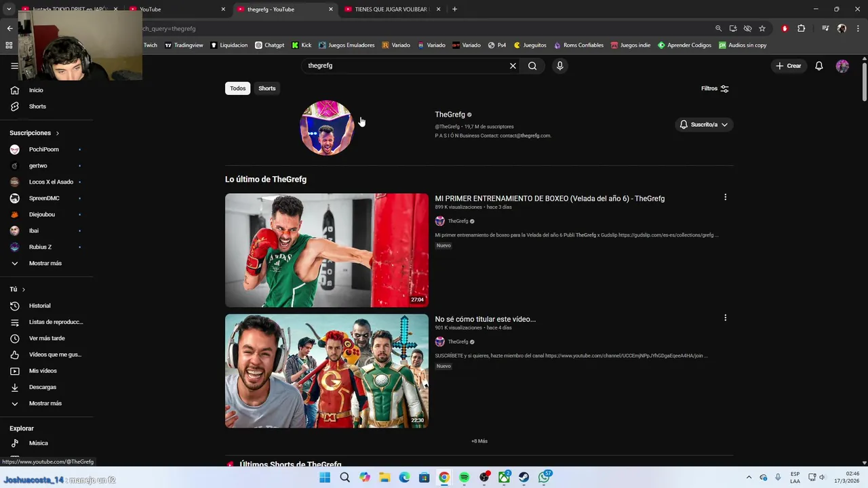Screen dimensions: 868x488
Task: Open the Roms Confiables bookmark folder
Action: [578, 45]
